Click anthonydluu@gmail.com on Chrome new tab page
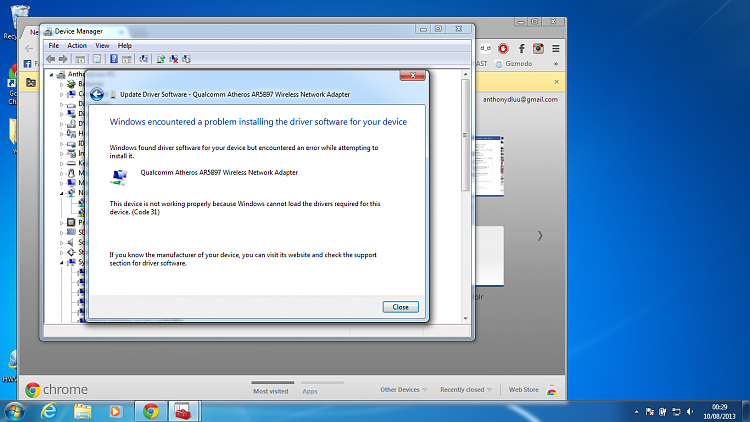Viewport: 750px width, 422px height. (520, 100)
